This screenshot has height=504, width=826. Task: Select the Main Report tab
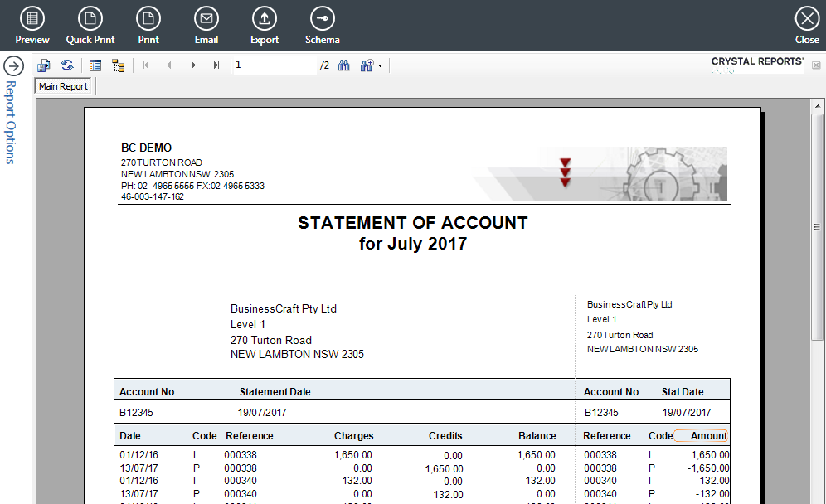(x=63, y=86)
